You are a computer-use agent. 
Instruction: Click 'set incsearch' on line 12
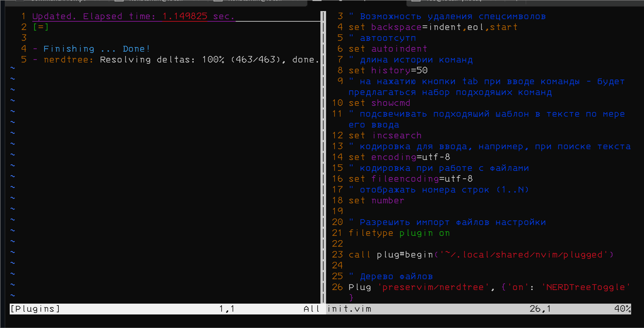(x=385, y=135)
